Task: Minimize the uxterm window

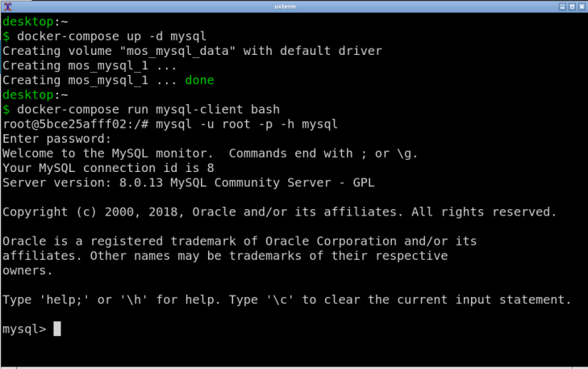Action: click(562, 6)
